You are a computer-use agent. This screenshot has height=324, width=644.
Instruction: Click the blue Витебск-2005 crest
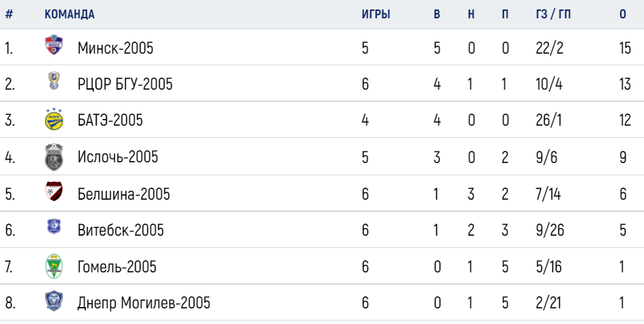[x=54, y=227]
